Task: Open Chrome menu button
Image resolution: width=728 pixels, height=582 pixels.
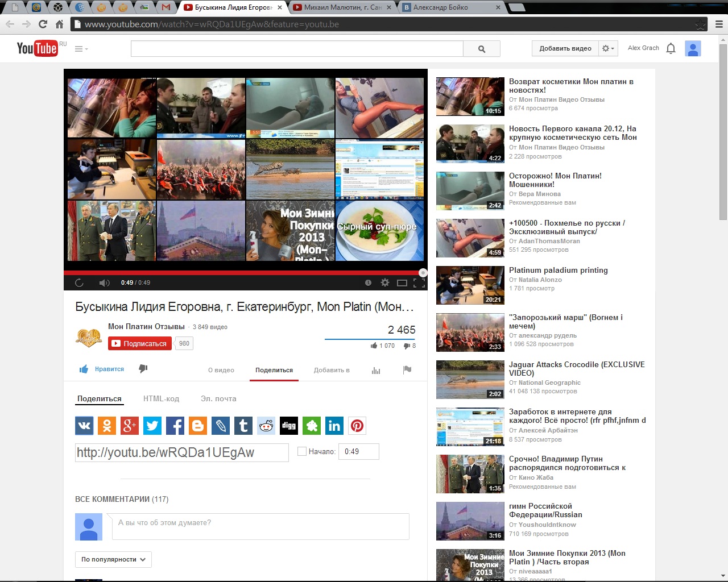Action: [x=718, y=24]
